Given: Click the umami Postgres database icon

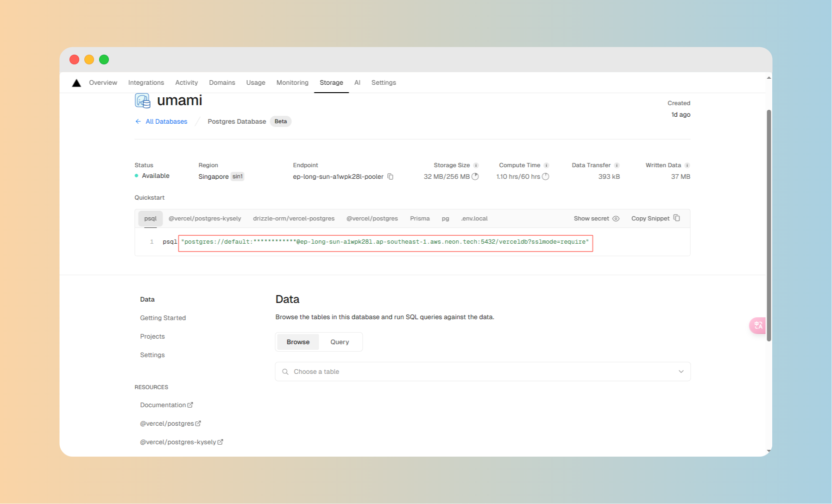Looking at the screenshot, I should pyautogui.click(x=143, y=101).
